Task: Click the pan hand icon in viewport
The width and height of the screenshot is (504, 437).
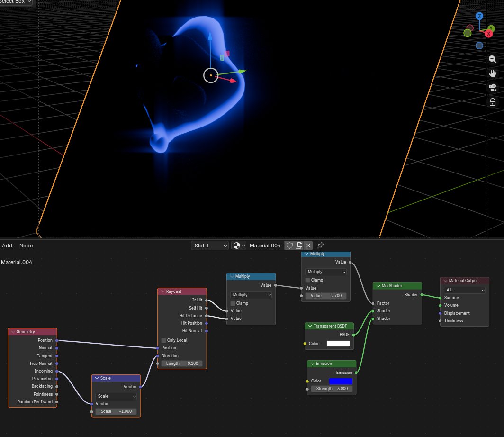Action: [493, 73]
